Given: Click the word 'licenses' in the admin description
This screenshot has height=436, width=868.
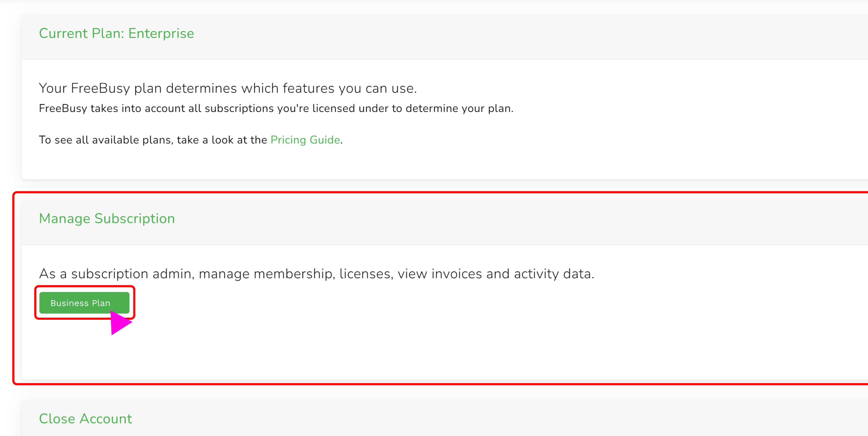Looking at the screenshot, I should 366,273.
